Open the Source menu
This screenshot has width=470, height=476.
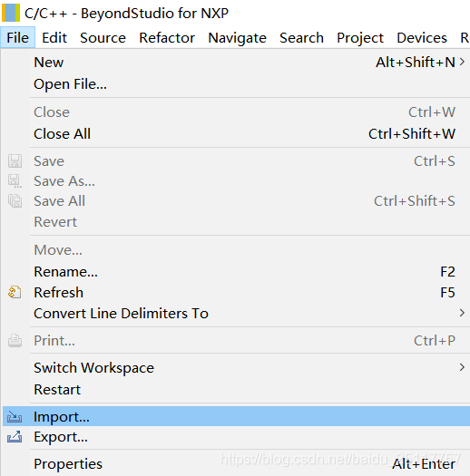(x=103, y=38)
